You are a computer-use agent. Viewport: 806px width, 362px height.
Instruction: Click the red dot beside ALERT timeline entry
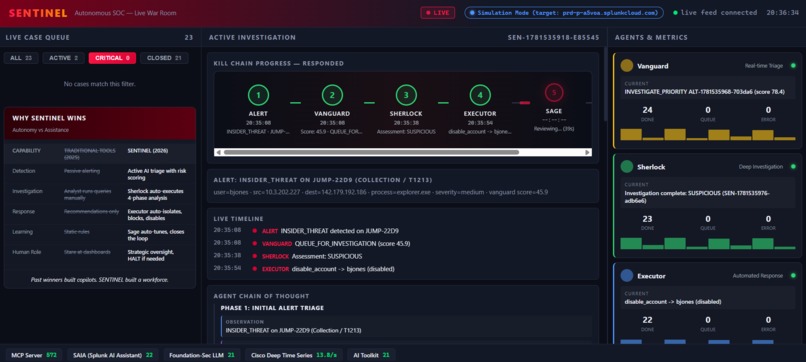254,231
